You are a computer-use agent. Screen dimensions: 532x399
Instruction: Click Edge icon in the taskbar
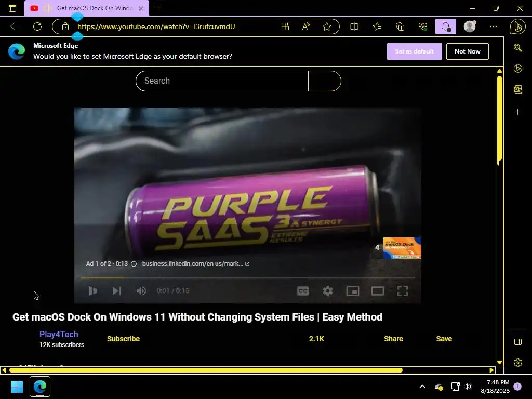[x=40, y=387]
